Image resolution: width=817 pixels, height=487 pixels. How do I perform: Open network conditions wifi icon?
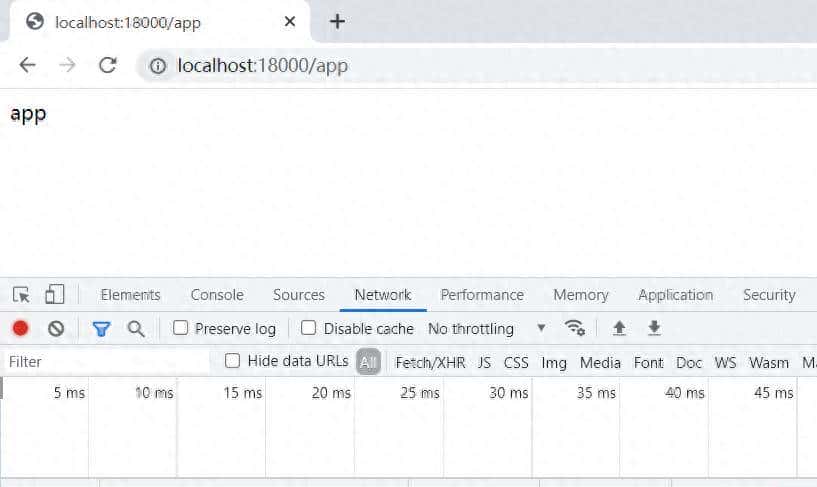coord(575,328)
